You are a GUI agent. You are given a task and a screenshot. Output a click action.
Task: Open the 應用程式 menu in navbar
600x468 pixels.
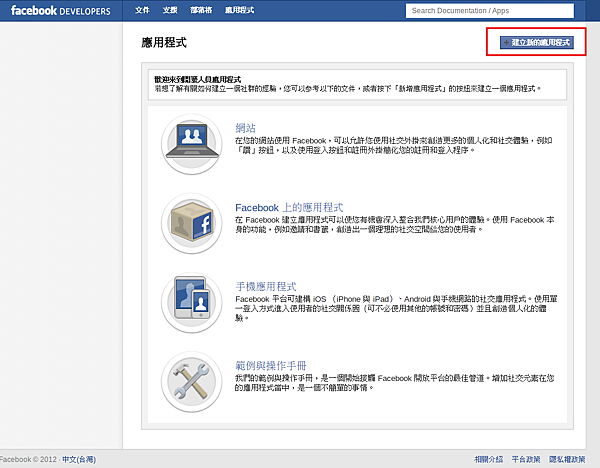coord(239,10)
